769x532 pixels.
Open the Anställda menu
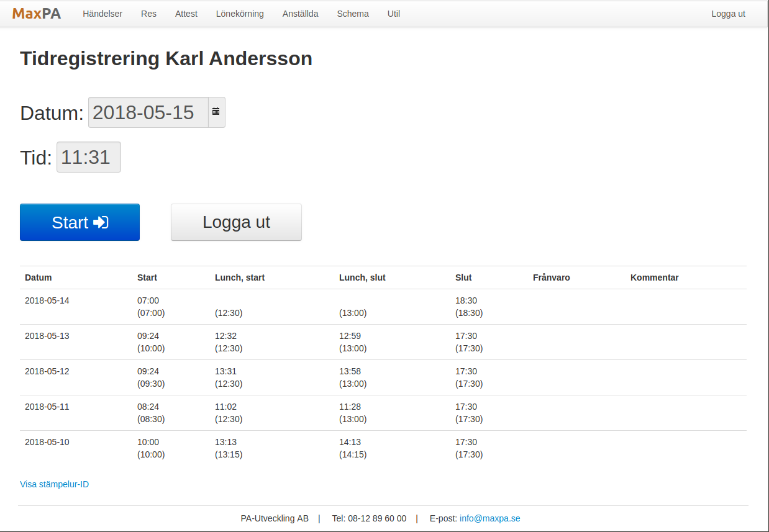tap(301, 14)
